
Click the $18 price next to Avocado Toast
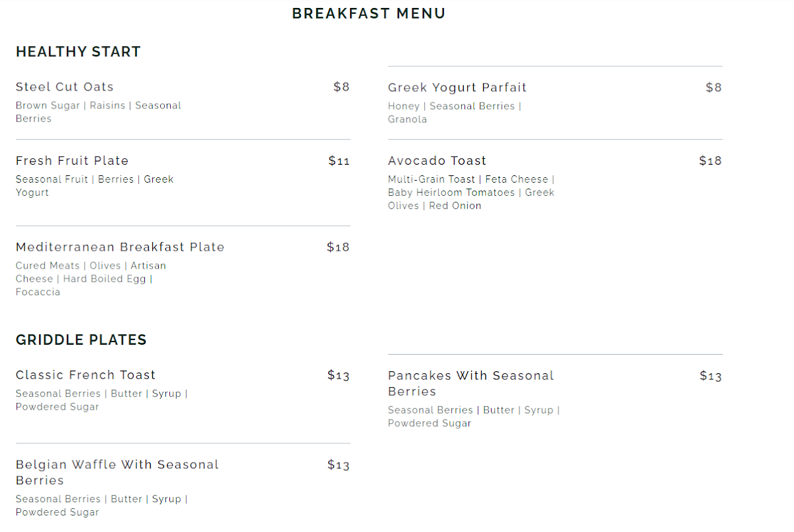pos(711,161)
